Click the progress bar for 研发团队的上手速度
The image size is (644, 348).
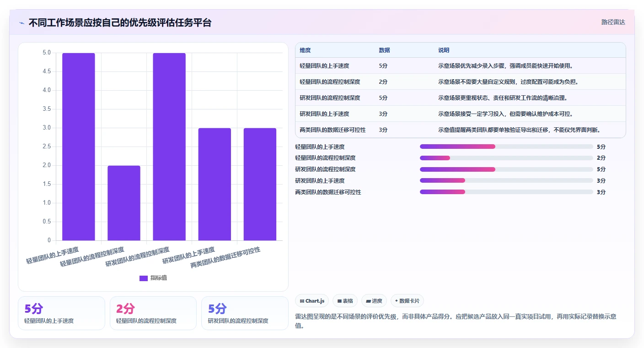(506, 180)
